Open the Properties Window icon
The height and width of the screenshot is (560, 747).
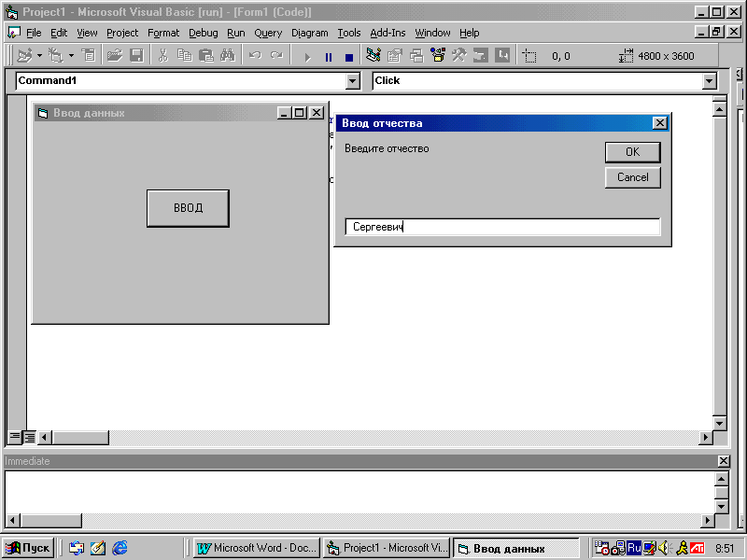point(395,56)
